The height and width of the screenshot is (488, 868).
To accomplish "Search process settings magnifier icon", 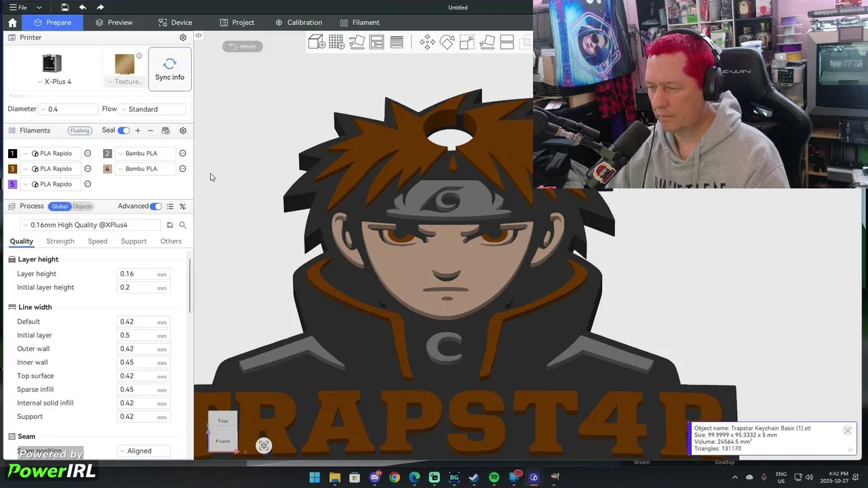I will tap(182, 225).
